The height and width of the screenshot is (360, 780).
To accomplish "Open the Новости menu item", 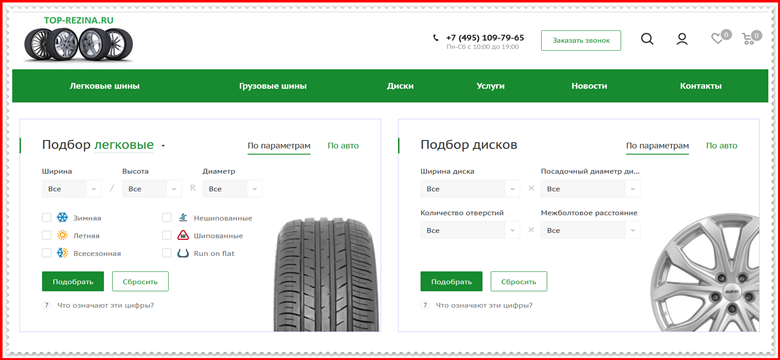I will tap(589, 86).
